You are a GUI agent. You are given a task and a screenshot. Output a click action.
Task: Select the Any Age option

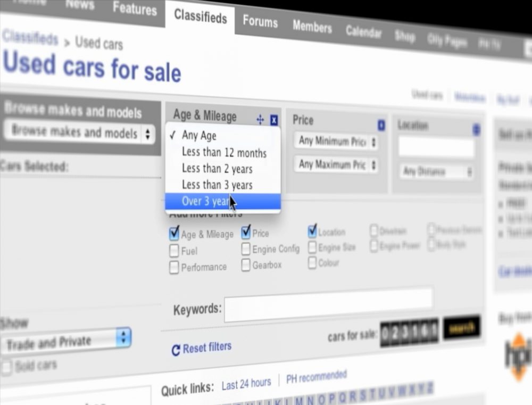(223, 136)
